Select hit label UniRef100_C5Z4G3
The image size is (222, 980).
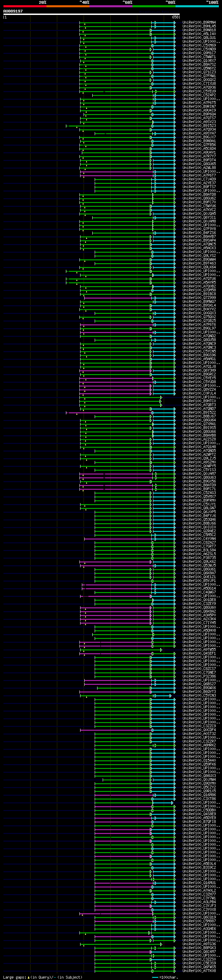click(x=199, y=493)
